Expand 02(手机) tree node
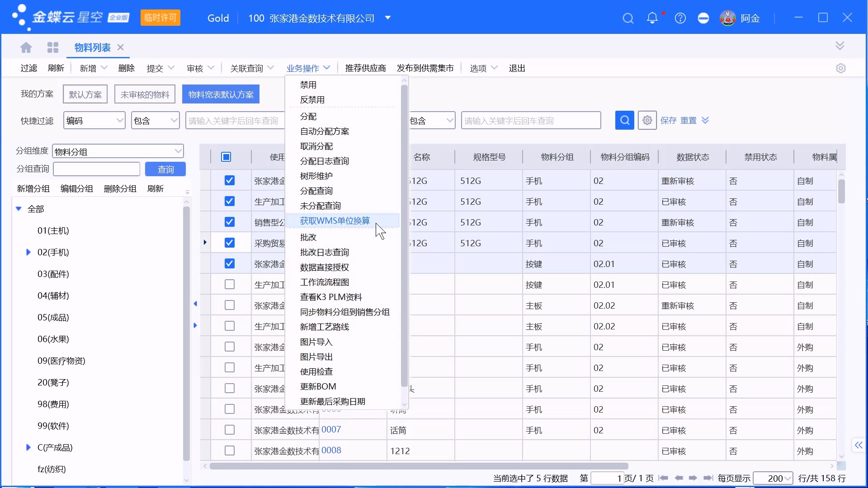The height and width of the screenshot is (488, 868). [x=28, y=252]
